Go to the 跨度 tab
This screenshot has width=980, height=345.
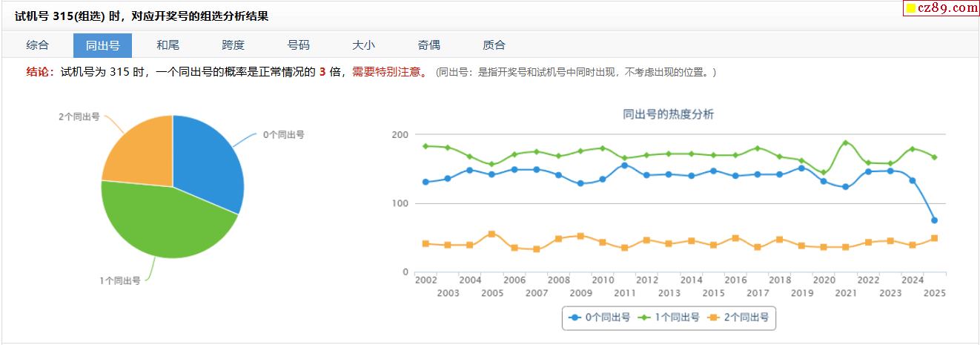(x=233, y=45)
